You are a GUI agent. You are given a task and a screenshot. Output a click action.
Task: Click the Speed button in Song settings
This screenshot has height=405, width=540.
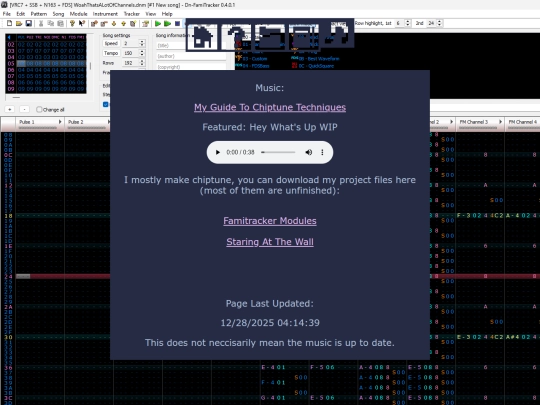coord(111,43)
